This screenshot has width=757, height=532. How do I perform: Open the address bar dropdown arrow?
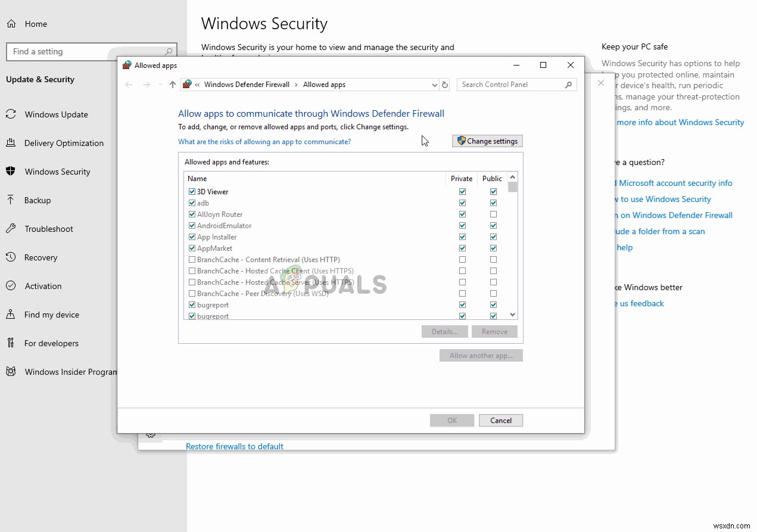tap(434, 85)
